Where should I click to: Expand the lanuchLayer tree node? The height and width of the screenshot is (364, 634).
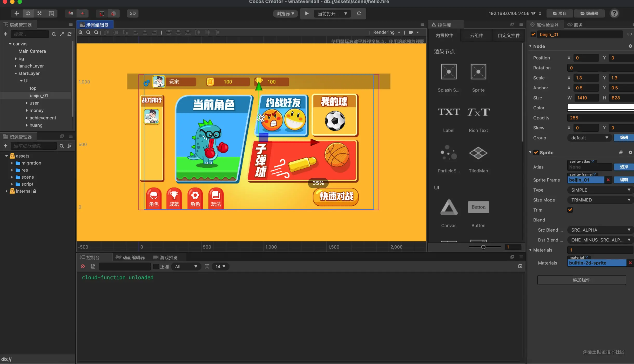[x=16, y=66]
